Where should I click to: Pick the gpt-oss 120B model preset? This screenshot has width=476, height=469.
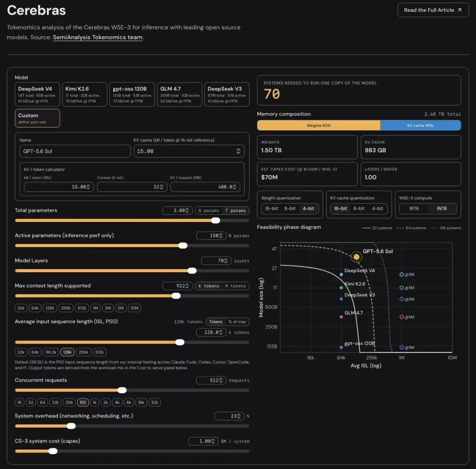132,94
